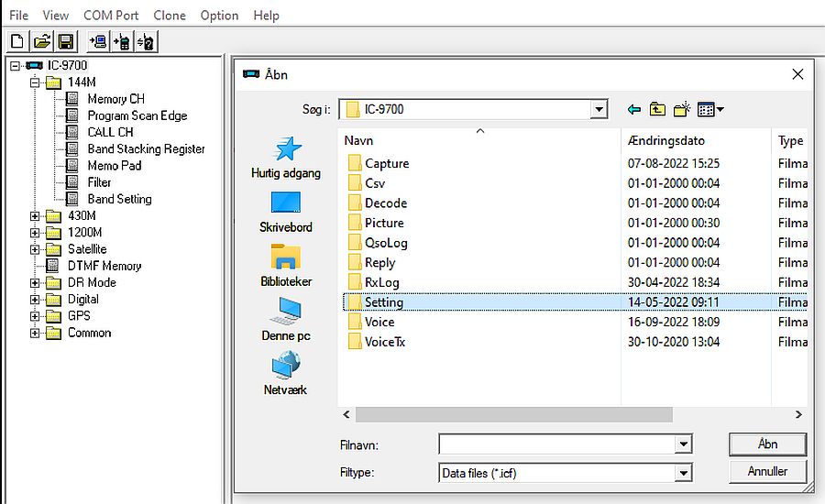Expand the GPS tree folder
The width and height of the screenshot is (825, 504).
pos(35,316)
